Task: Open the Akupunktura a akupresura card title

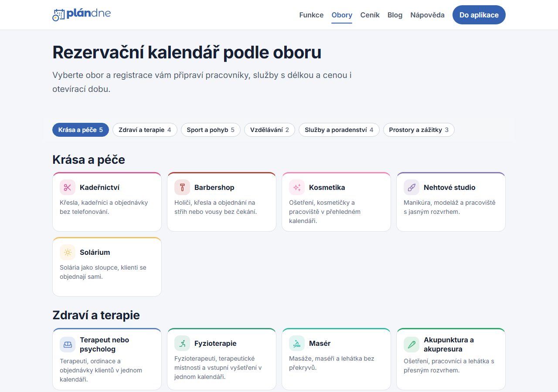Action: pos(449,345)
